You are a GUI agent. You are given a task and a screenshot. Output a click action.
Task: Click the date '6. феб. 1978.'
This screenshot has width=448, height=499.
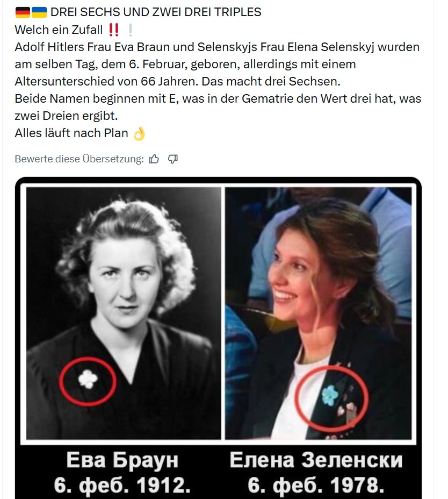[316, 485]
